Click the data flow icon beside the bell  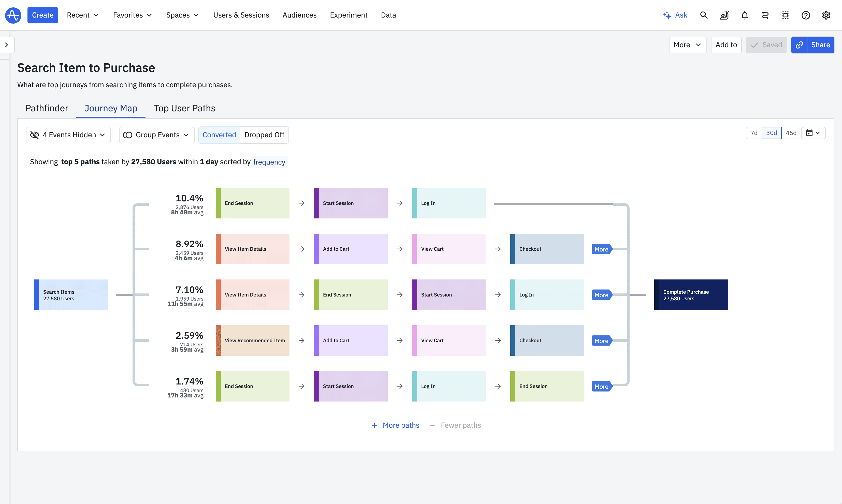[x=765, y=15]
